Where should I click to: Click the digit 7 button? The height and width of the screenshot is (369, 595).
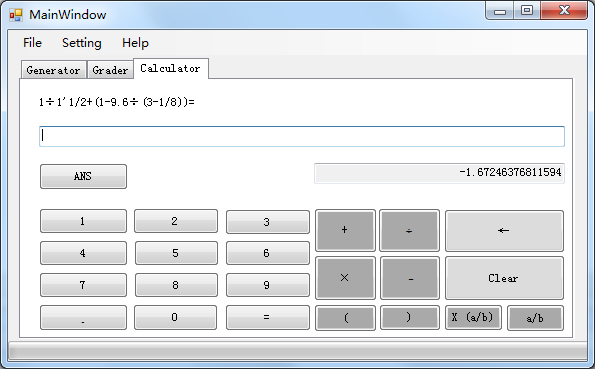[83, 285]
